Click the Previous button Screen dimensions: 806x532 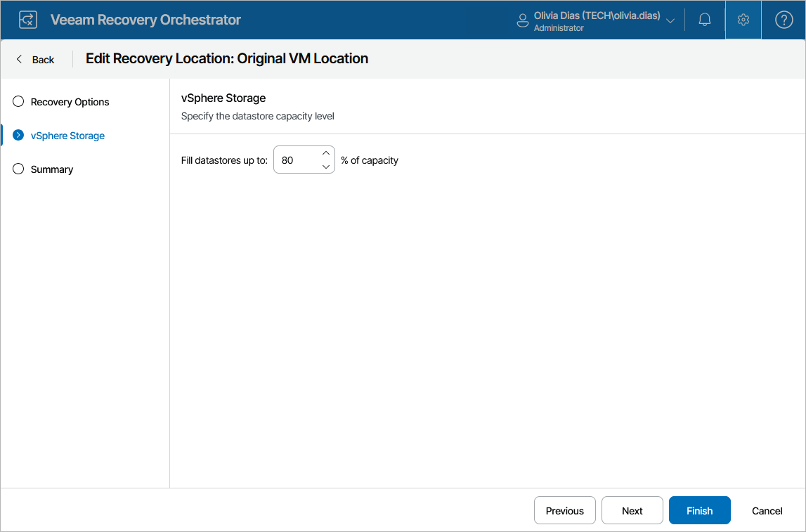[565, 510]
